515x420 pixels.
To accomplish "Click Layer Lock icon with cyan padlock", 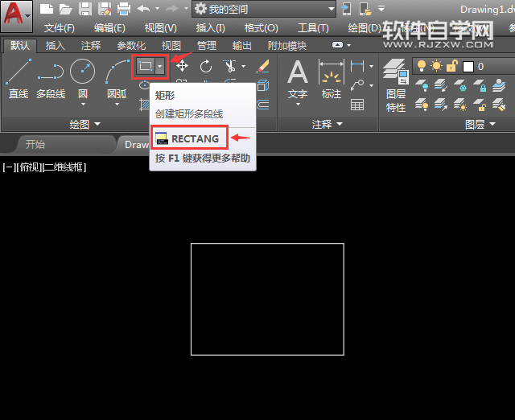I will [x=480, y=85].
